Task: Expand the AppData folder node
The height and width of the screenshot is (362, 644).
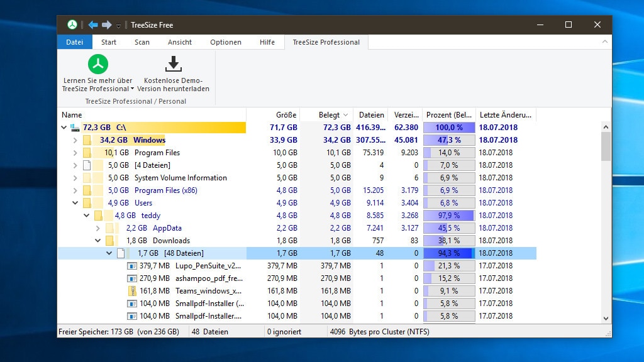Action: pos(97,228)
